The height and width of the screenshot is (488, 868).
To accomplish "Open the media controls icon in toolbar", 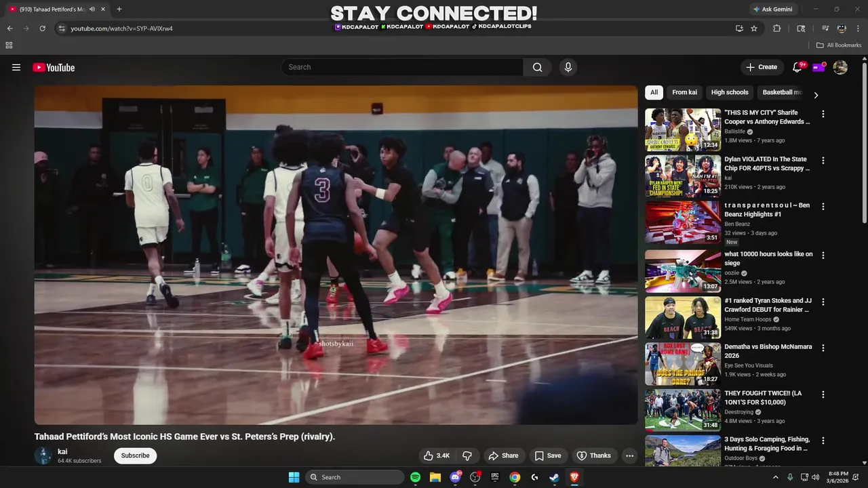I will pos(825,28).
